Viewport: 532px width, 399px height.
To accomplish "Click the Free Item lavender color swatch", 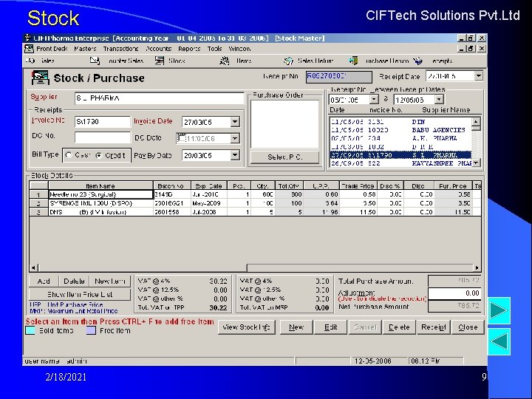I will [x=91, y=330].
